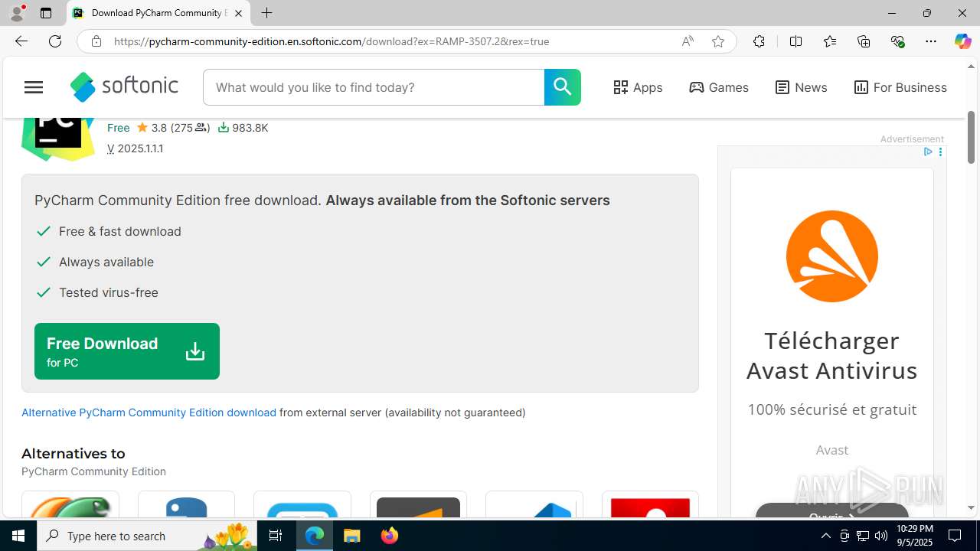The image size is (980, 551).
Task: Click the 983.8K downloads count
Action: [x=243, y=128]
